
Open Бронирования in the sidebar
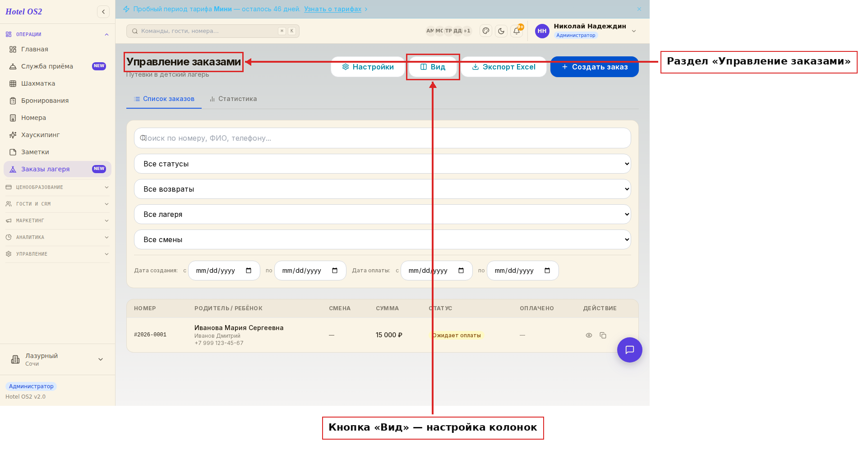click(57, 101)
